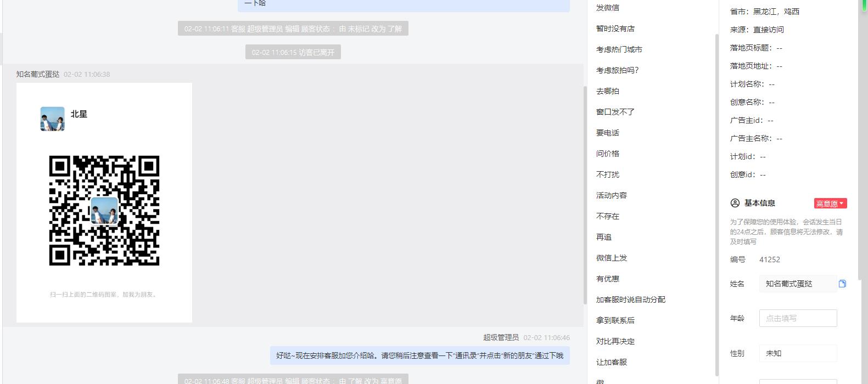868x384 pixels.
Task: Choose the 对比再决定 quick reply
Action: [615, 341]
